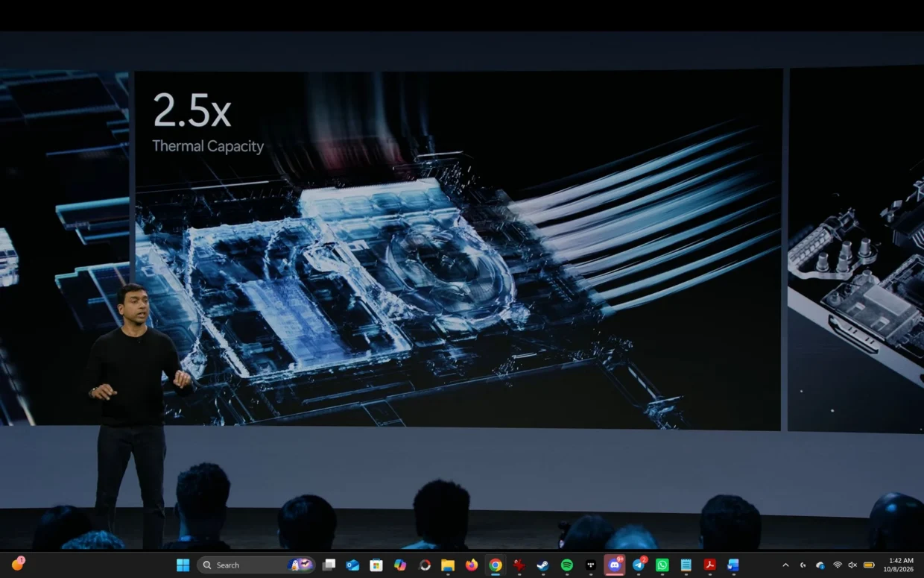Open Discord with the 9+ badge
Screen dimensions: 924x578
pos(615,565)
